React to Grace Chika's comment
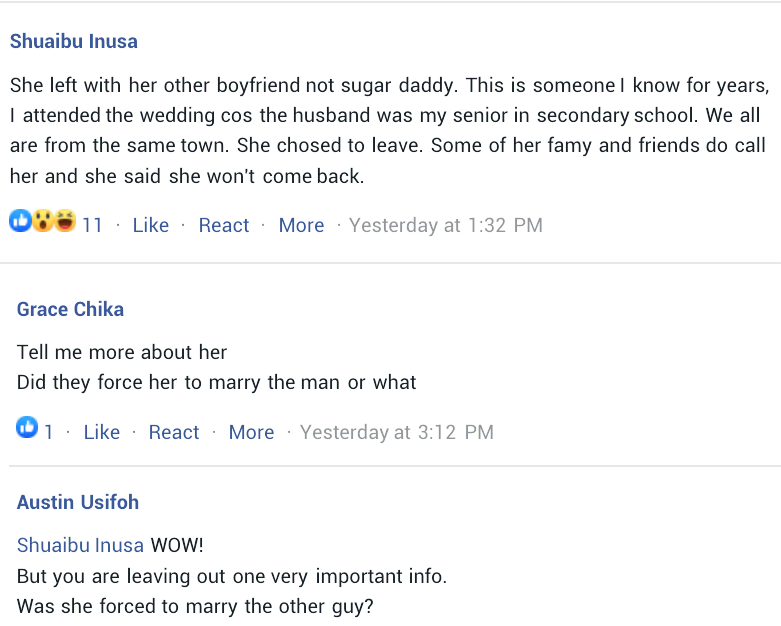 tap(174, 432)
